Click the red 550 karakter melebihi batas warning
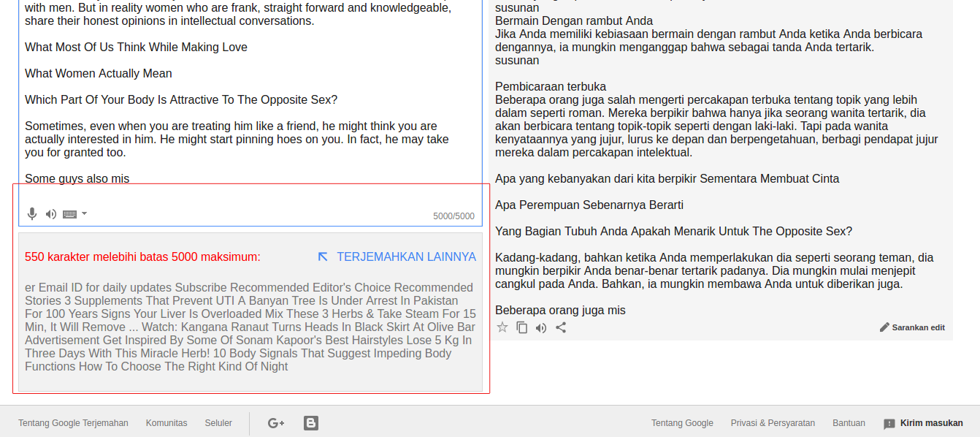This screenshot has height=437, width=980. tap(142, 257)
